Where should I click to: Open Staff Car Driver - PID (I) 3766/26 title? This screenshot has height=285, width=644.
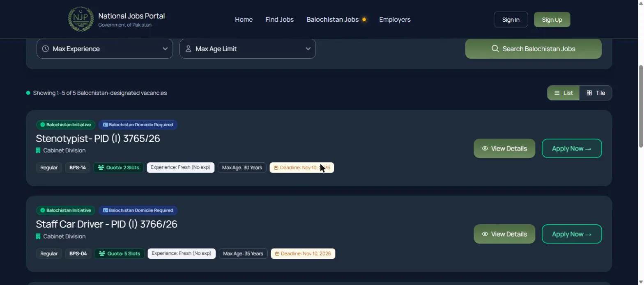pos(106,224)
